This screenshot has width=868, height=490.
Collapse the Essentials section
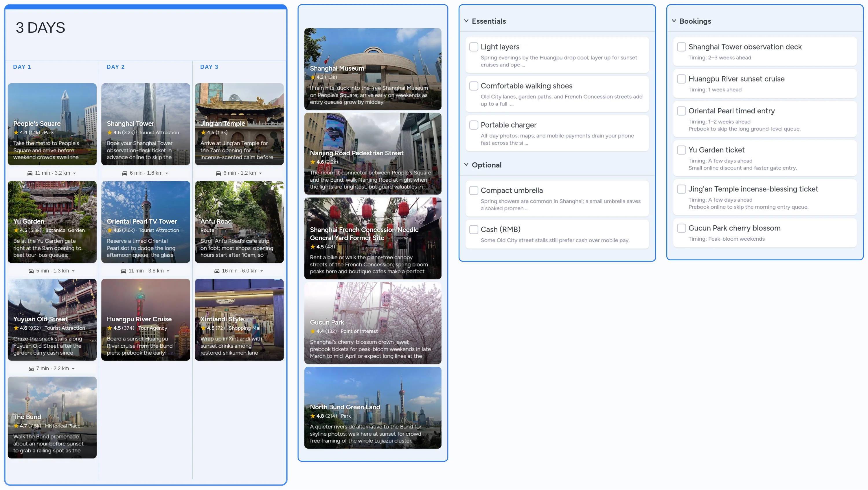coord(466,21)
